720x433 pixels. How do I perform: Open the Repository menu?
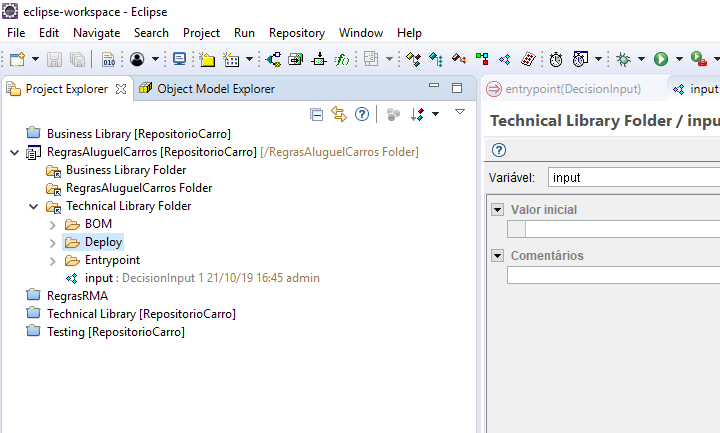tap(297, 33)
